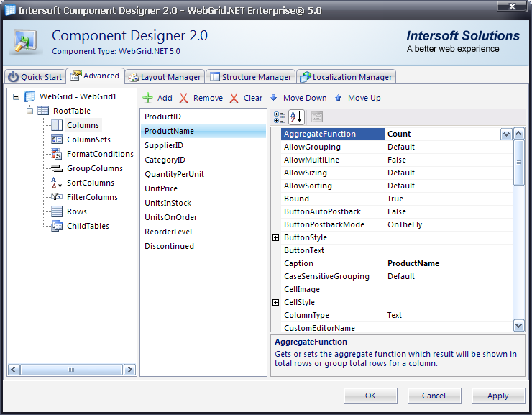The image size is (532, 415).
Task: Click the WebGrid1 grid icon in tree
Action: (29, 96)
